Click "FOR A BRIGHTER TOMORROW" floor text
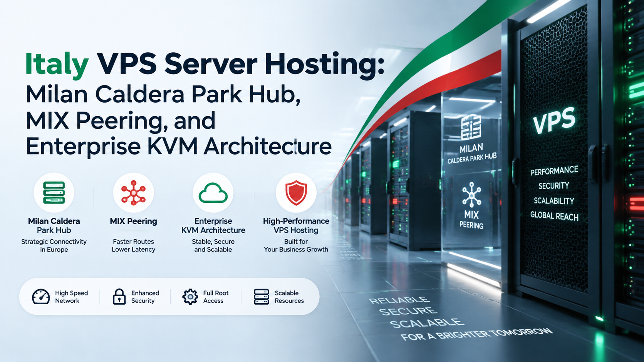 476,334
